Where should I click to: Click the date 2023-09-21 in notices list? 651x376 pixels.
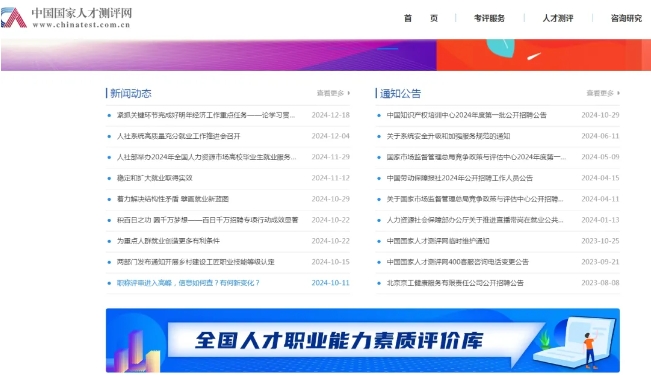coord(600,262)
